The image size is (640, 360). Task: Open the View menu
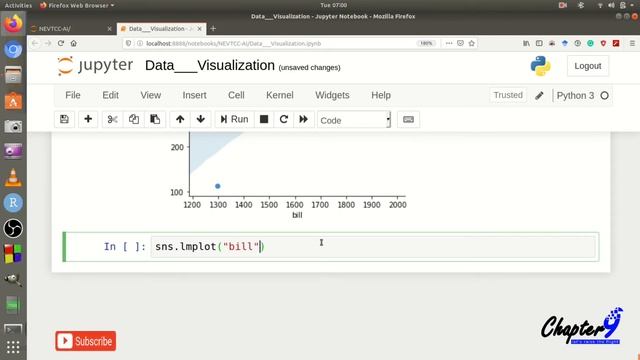point(151,95)
